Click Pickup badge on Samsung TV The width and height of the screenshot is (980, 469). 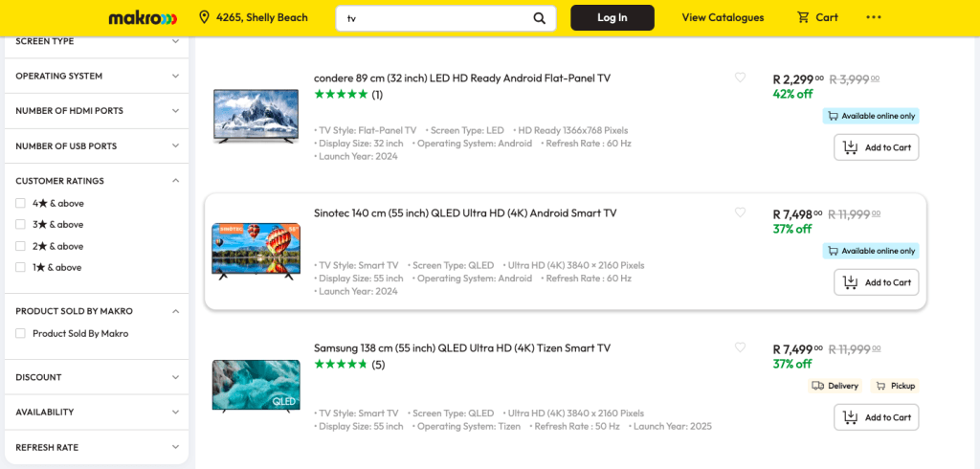pos(895,386)
